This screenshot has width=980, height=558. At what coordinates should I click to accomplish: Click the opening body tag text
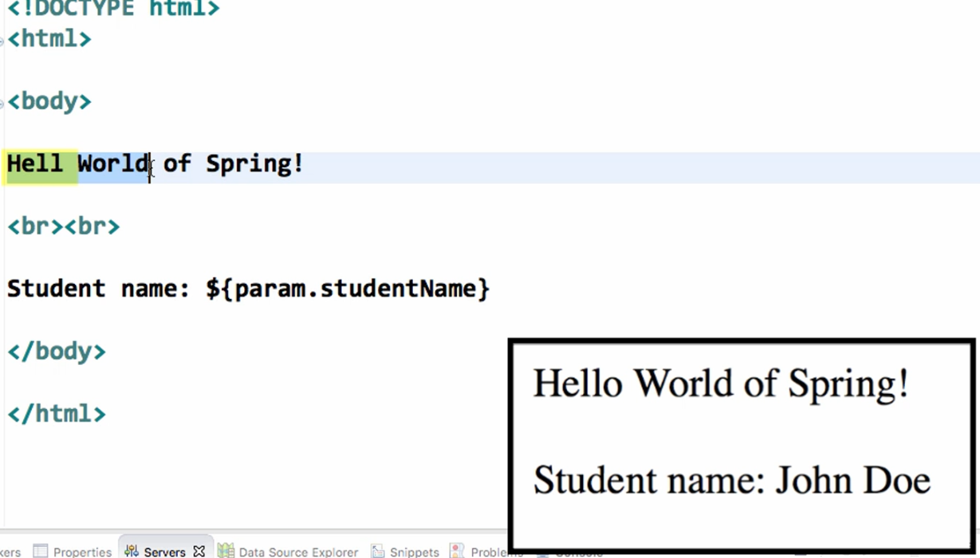click(x=49, y=101)
